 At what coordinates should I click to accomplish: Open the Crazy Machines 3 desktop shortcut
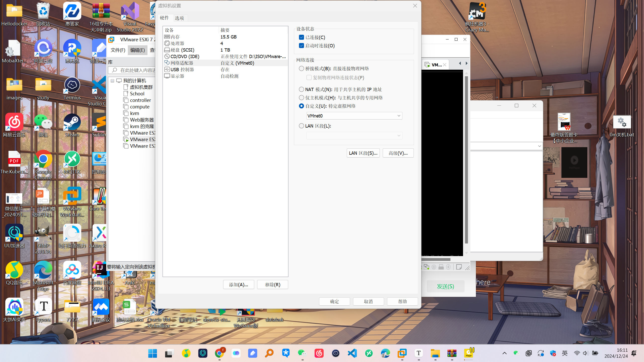pos(477,17)
